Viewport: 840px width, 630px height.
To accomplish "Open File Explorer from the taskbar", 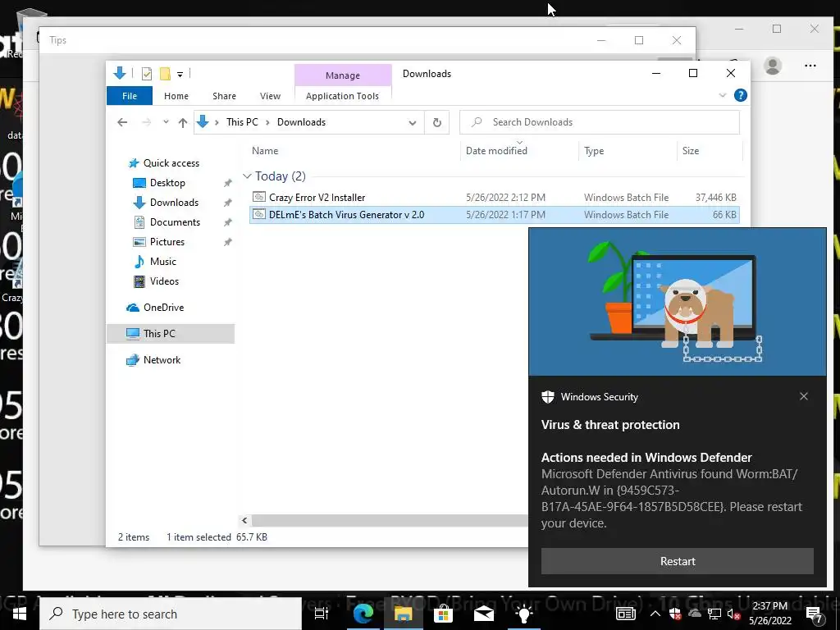I will coord(403,614).
